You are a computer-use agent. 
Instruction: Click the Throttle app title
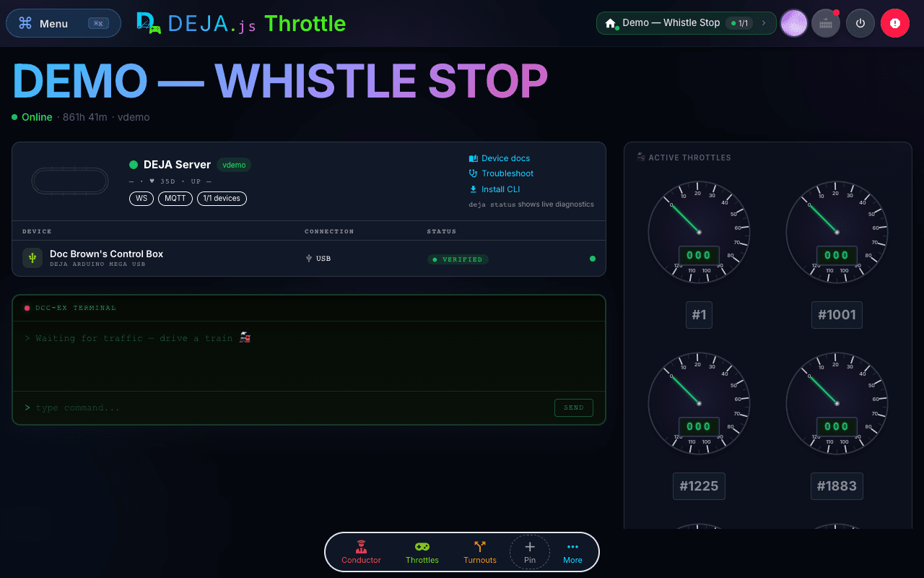[305, 23]
